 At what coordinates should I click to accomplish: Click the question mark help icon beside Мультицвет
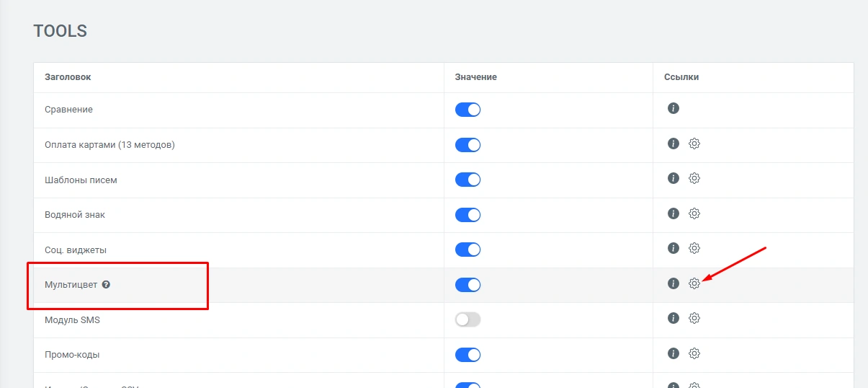point(106,285)
